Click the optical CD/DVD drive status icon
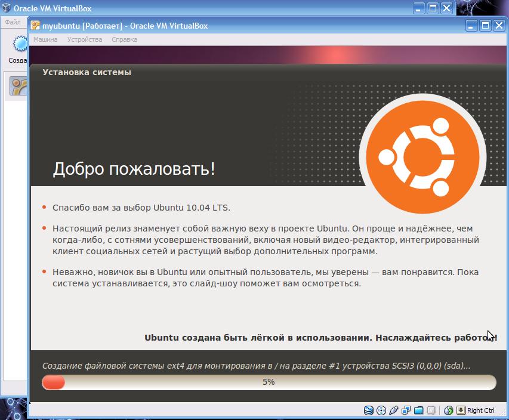Viewport: 509px width, 420px height. [x=381, y=410]
